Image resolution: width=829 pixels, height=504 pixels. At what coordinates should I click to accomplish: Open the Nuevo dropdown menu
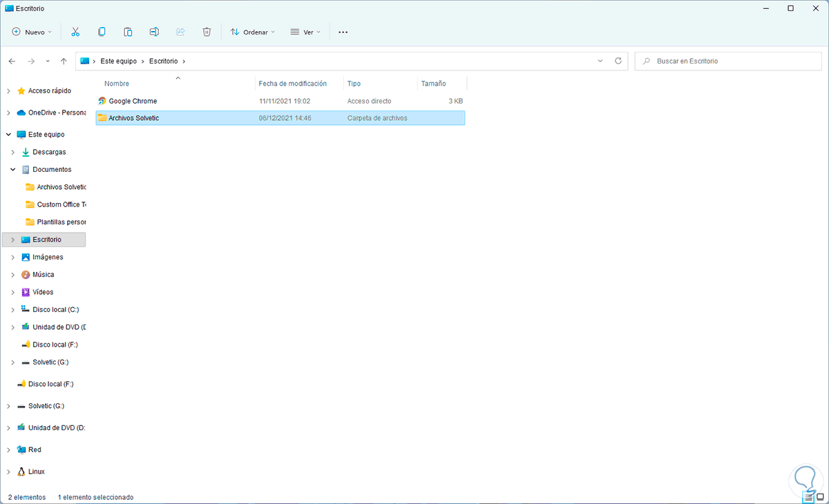pos(32,32)
